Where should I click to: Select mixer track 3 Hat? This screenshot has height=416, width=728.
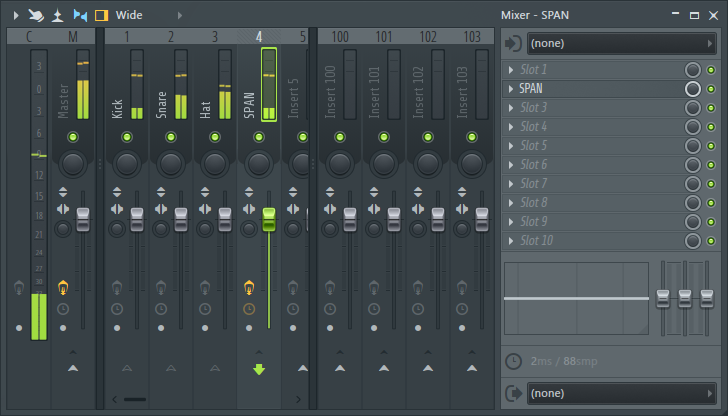click(x=214, y=37)
